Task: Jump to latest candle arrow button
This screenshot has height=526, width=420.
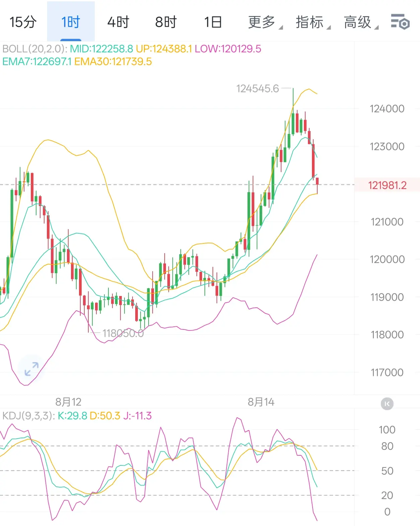Action: 387,404
